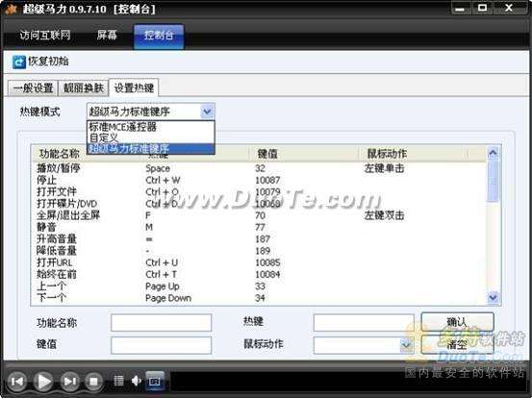Click the Space hotkey cell
The image size is (532, 398).
tap(158, 168)
